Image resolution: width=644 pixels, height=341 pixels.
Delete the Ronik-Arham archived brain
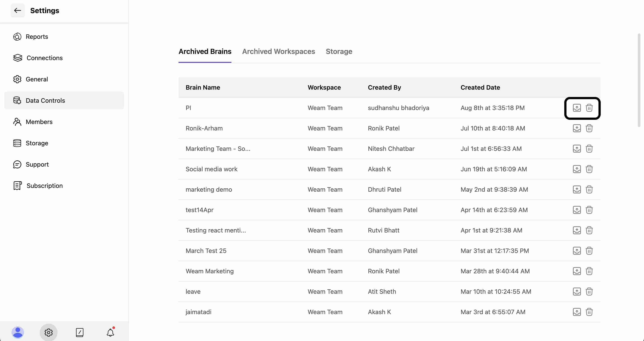pyautogui.click(x=589, y=128)
